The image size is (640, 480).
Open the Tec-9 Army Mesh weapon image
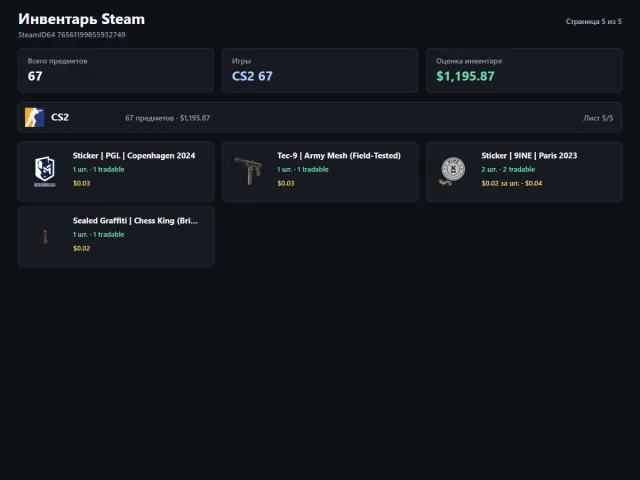(x=248, y=171)
